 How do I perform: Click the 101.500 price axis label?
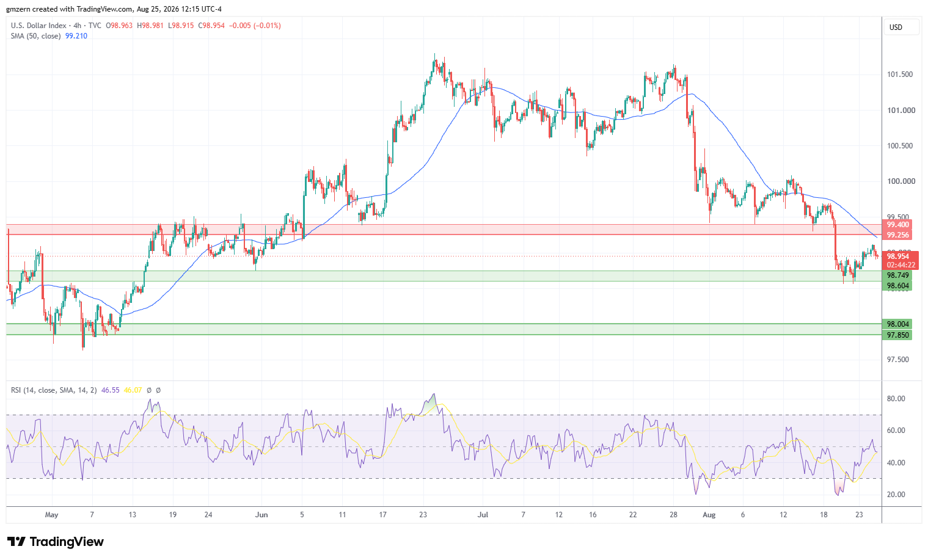[x=900, y=75]
